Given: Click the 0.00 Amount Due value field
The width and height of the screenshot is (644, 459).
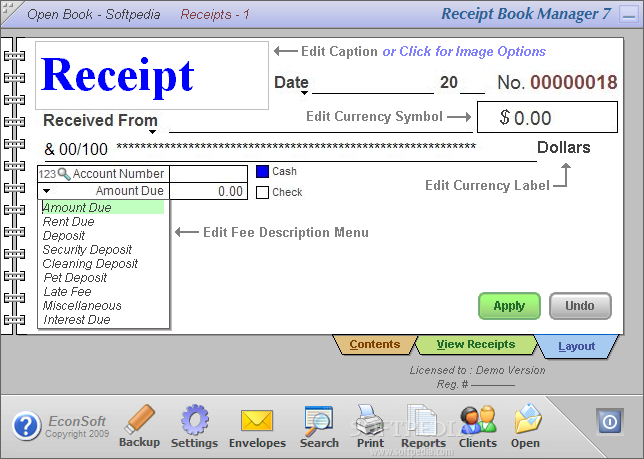Looking at the screenshot, I should [x=209, y=191].
